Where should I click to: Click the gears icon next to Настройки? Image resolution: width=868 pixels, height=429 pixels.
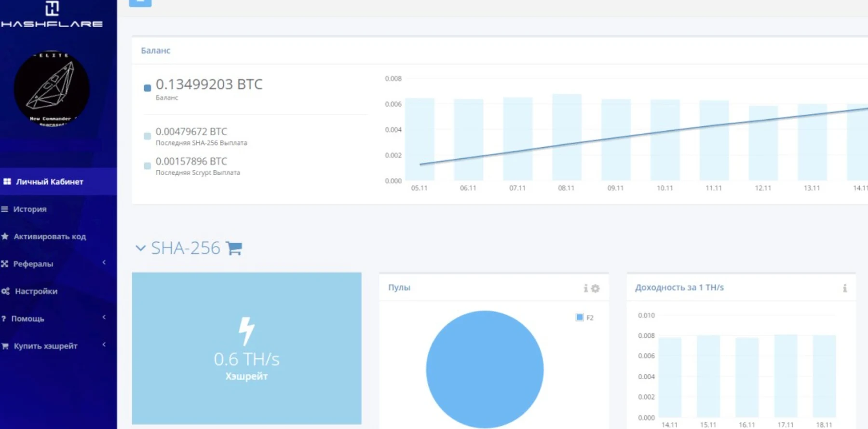tap(5, 291)
